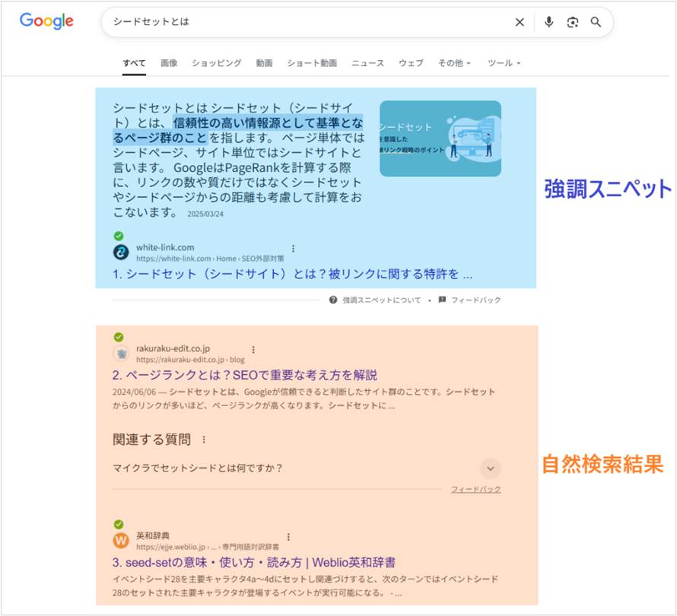Expand the その他 dropdown
This screenshot has height=616, width=677.
click(454, 63)
